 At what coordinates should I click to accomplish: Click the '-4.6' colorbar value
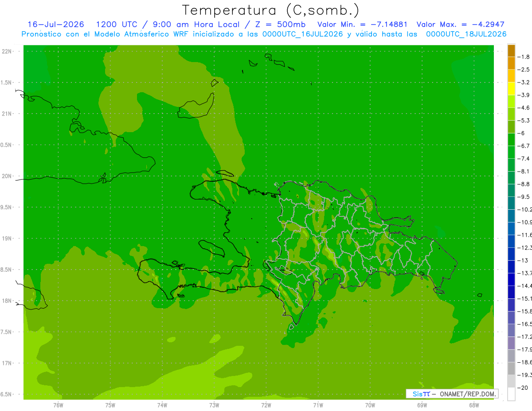[x=523, y=108]
